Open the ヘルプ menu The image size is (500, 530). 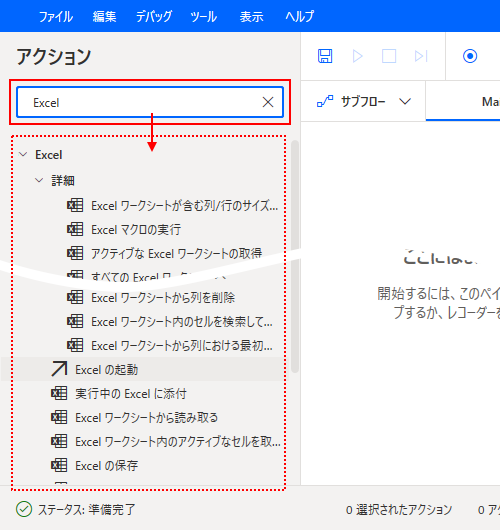click(x=300, y=16)
